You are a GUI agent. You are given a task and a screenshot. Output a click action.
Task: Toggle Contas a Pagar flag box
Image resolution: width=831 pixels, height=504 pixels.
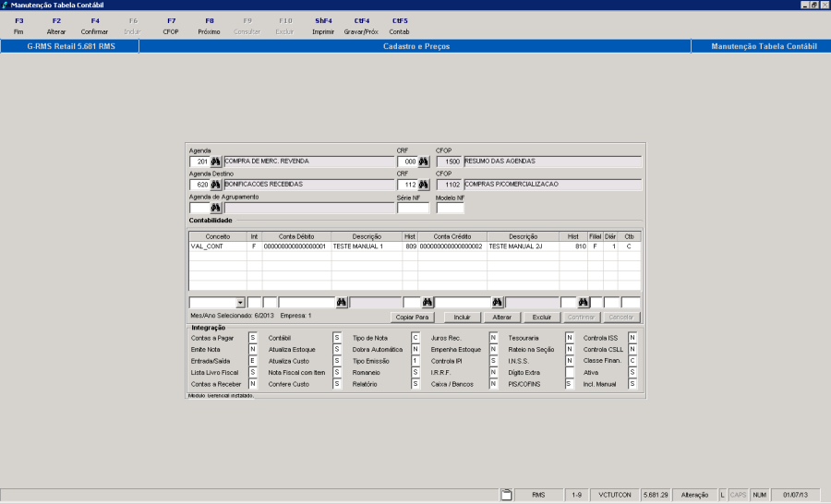click(253, 338)
